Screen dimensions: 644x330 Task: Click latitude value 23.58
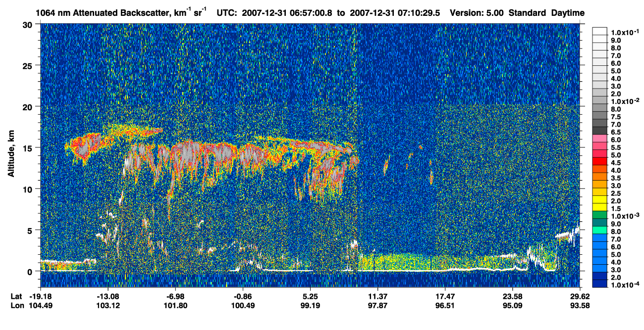(512, 296)
